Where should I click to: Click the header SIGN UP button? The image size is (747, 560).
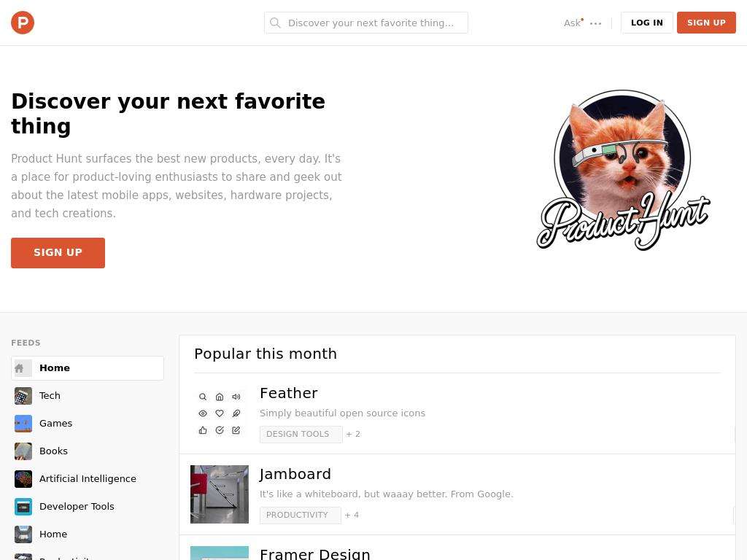[x=706, y=23]
